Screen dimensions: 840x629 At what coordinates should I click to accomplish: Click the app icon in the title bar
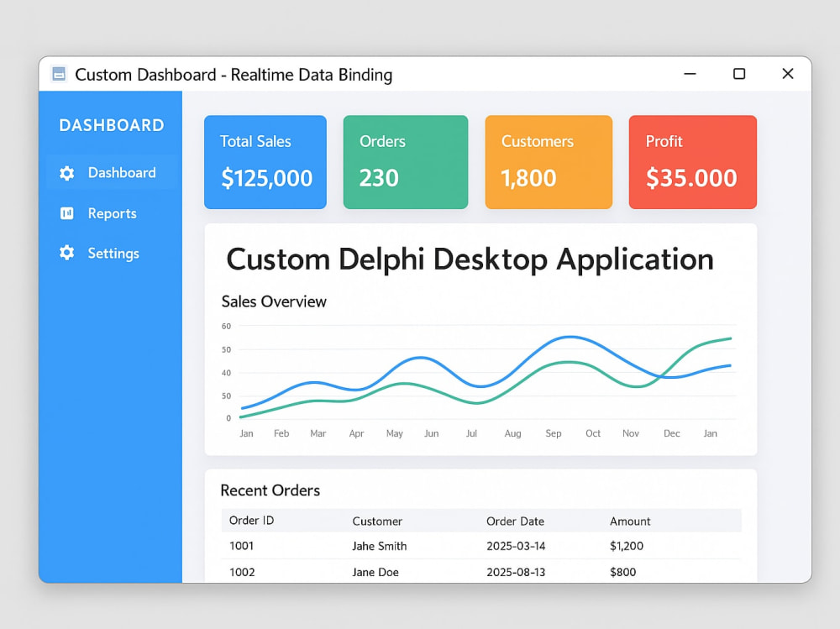click(59, 74)
